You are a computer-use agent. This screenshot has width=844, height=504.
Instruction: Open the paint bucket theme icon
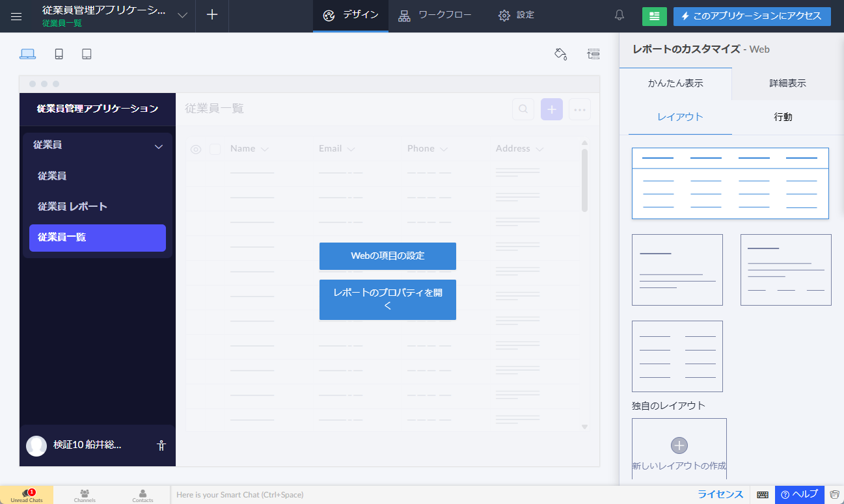[x=560, y=54]
